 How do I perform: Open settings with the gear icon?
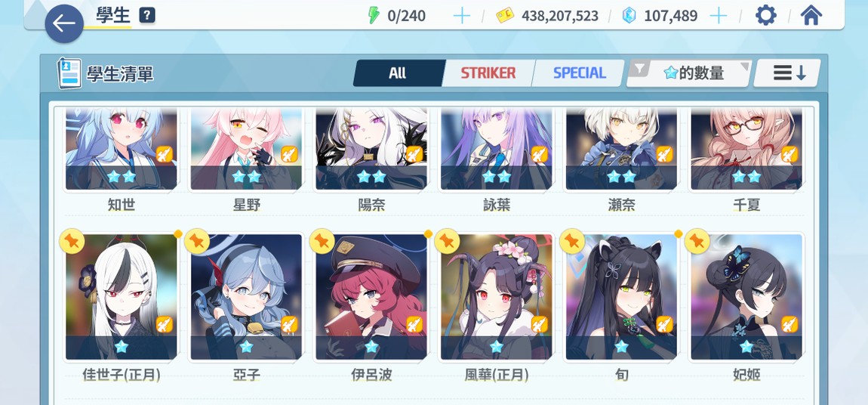[765, 16]
